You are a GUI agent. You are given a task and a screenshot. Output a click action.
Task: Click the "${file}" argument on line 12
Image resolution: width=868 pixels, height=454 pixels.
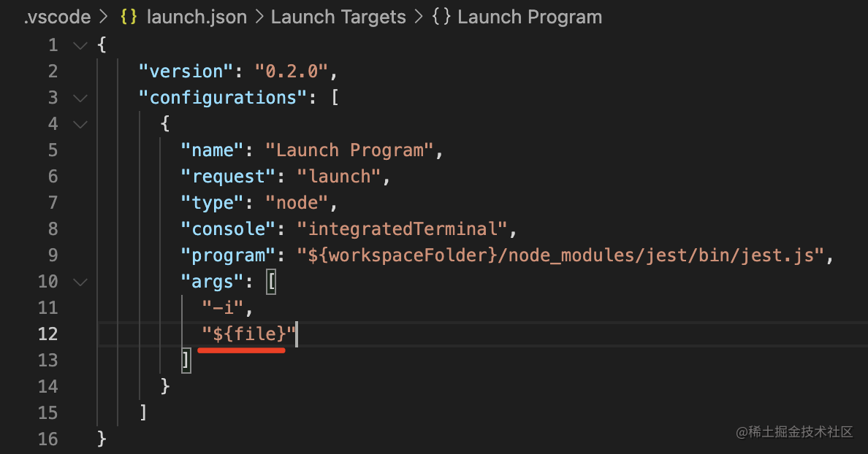pos(249,334)
